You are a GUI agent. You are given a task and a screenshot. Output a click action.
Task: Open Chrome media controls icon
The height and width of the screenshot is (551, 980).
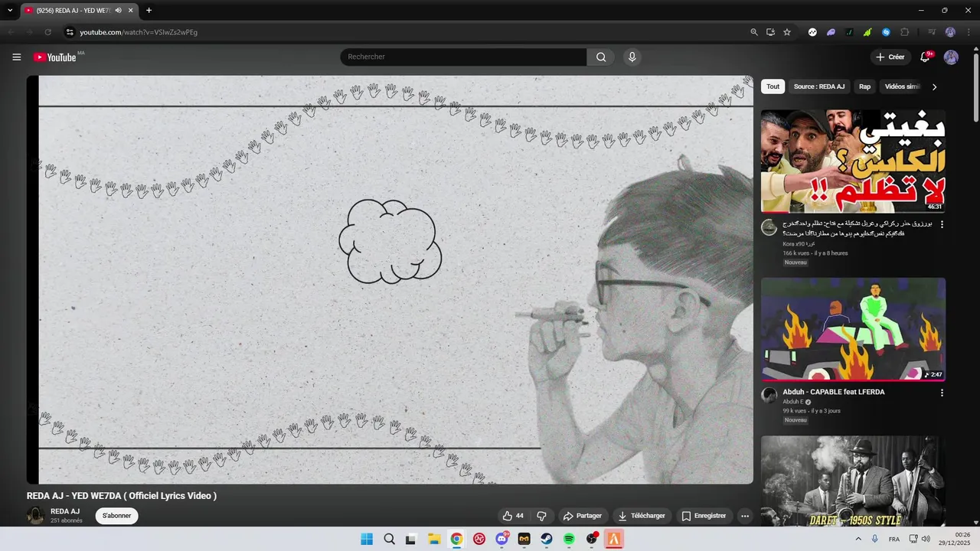click(x=932, y=32)
